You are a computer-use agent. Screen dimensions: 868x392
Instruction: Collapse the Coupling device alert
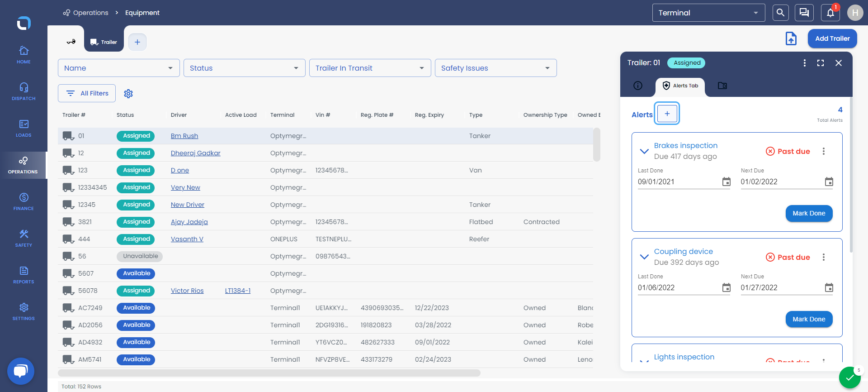(x=644, y=257)
